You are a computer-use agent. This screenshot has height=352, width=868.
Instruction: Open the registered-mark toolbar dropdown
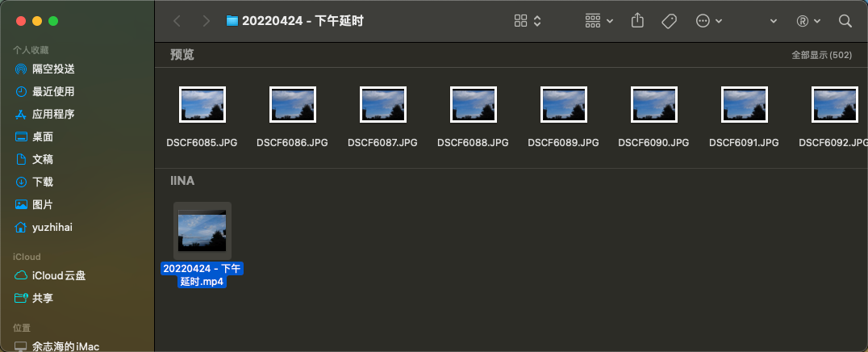tap(808, 21)
